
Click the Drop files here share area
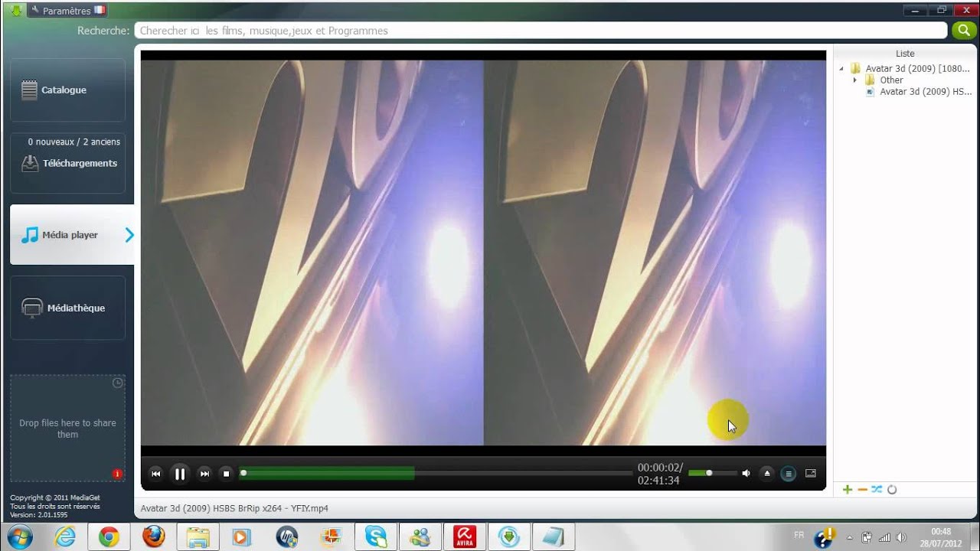[x=67, y=429]
